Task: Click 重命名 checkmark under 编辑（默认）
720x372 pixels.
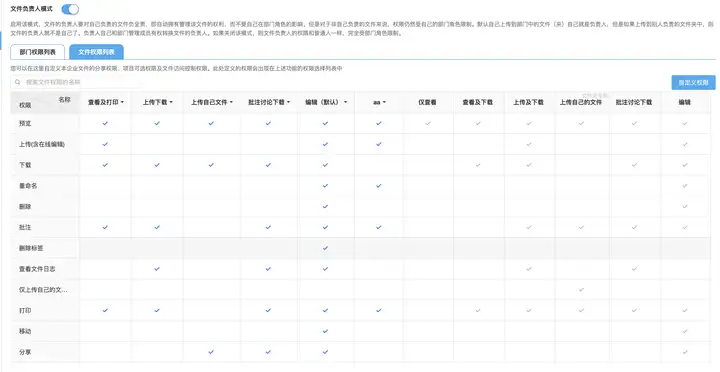Action: (x=326, y=186)
